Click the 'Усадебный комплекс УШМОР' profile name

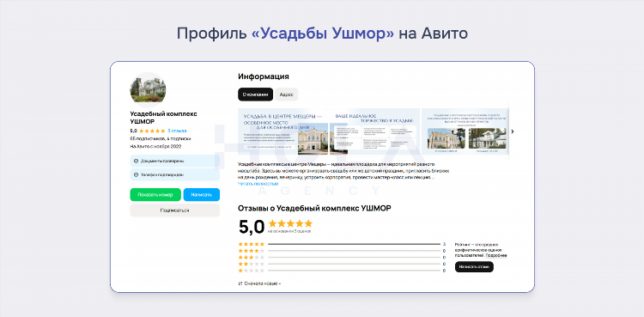tap(163, 118)
